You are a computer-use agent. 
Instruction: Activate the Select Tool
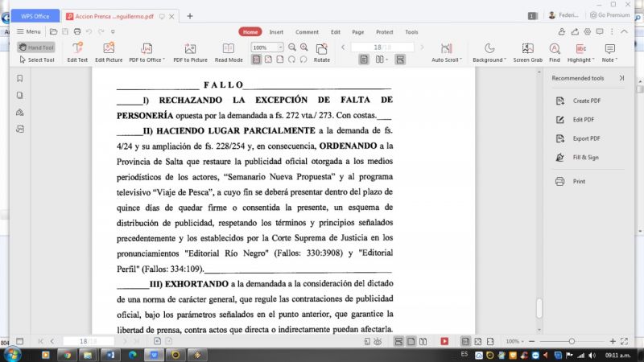pos(36,60)
